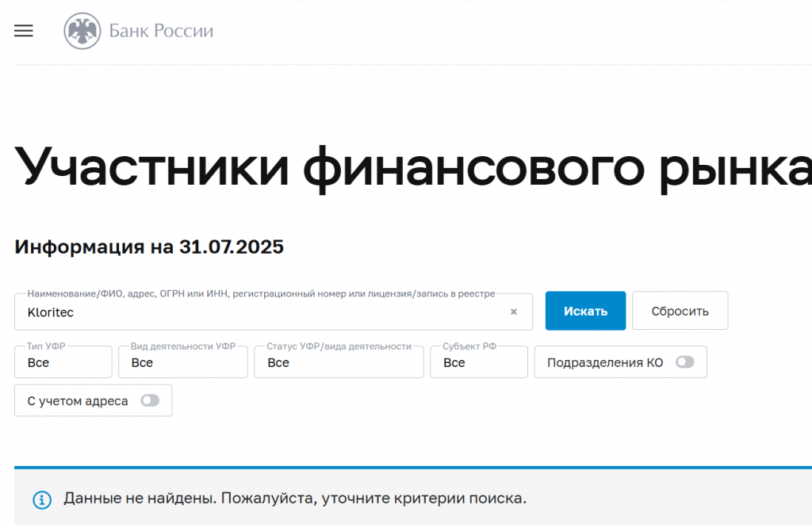Image resolution: width=812 pixels, height=528 pixels.
Task: Click the Искать search button
Action: pos(586,311)
